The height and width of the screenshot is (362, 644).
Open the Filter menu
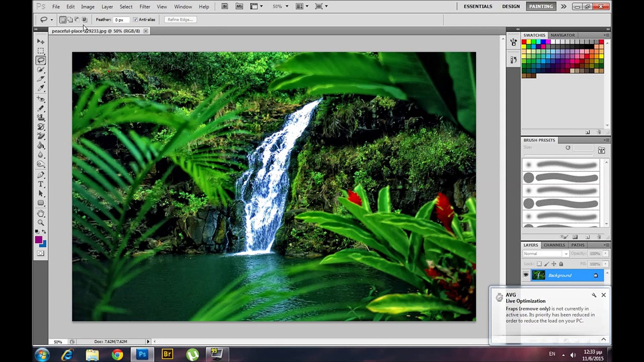click(145, 7)
